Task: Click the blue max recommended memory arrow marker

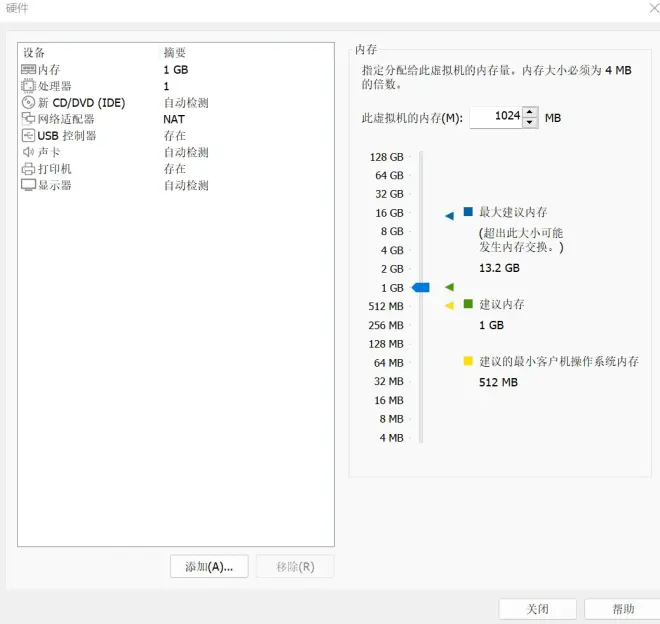Action: tap(450, 216)
